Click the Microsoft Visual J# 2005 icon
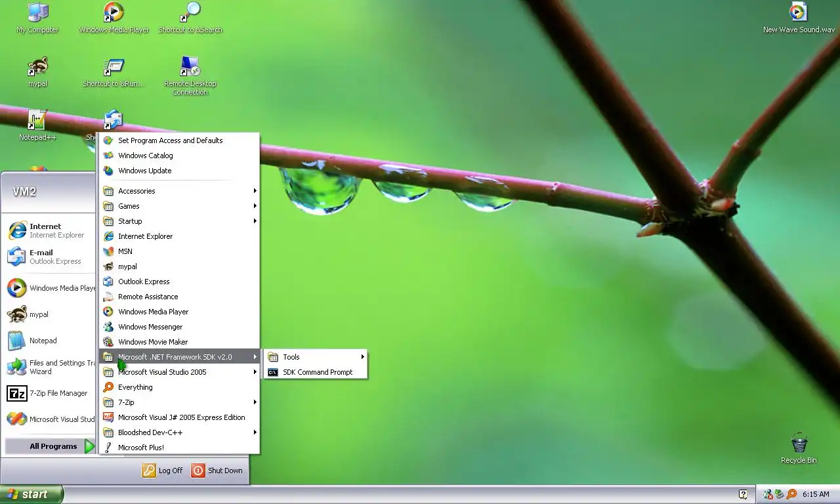The width and height of the screenshot is (840, 504). tap(108, 417)
